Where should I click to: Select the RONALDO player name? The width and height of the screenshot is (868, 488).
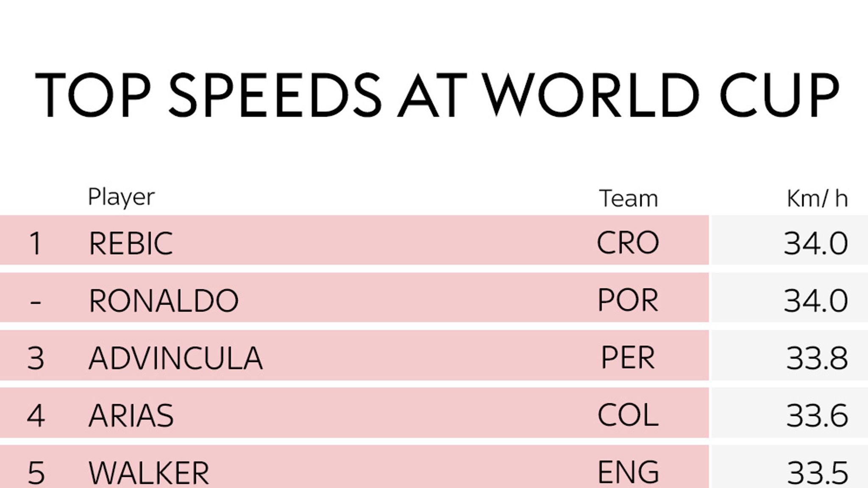tap(164, 301)
